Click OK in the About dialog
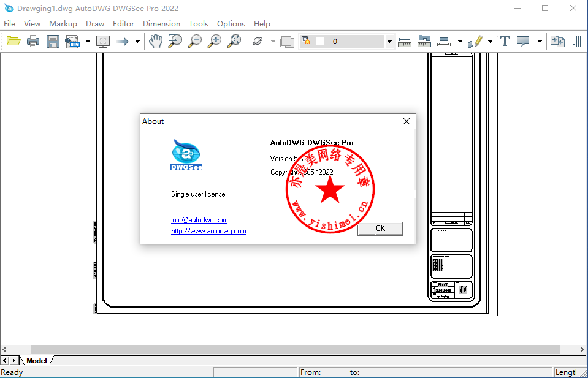 (380, 229)
